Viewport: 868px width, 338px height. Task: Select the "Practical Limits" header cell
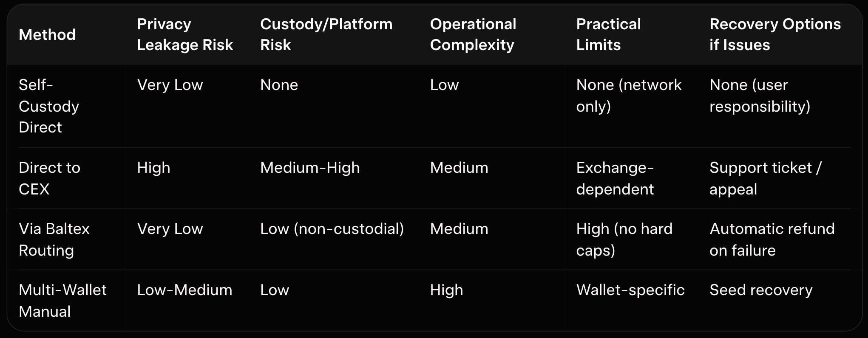[x=608, y=34]
